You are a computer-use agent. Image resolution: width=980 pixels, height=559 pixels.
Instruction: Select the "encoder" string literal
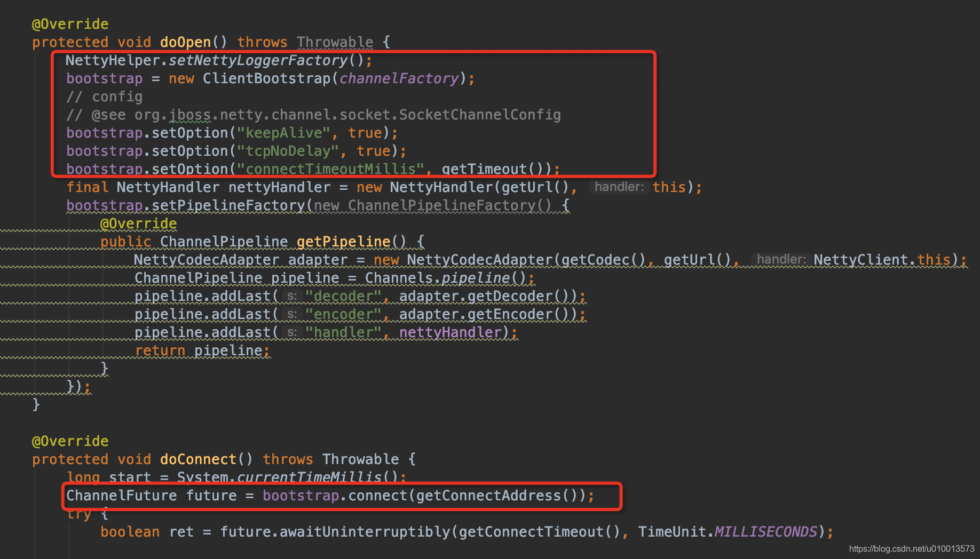point(343,314)
